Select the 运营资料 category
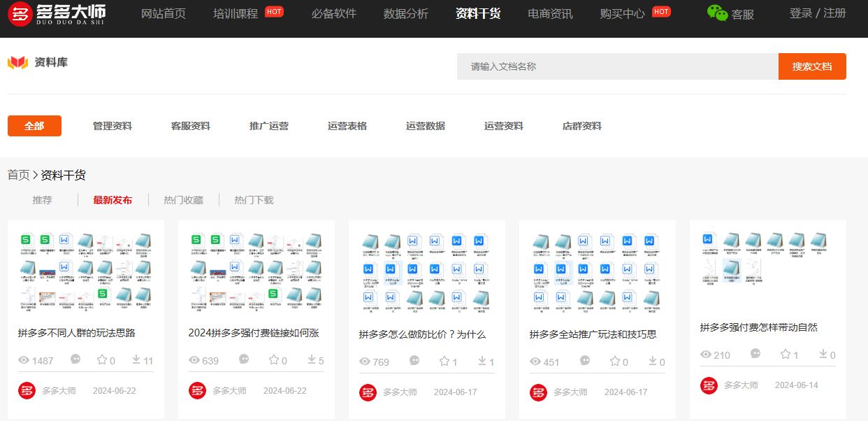Screen dimensions: 868x421 pos(504,126)
